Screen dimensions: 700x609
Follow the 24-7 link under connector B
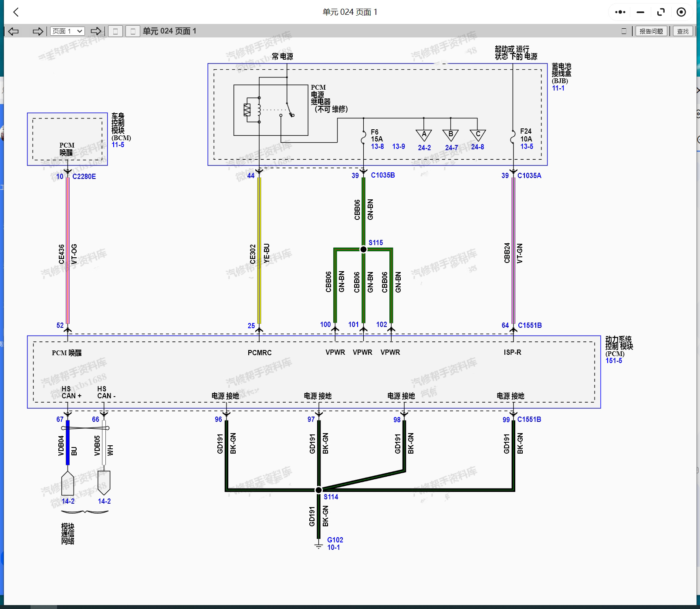[451, 148]
